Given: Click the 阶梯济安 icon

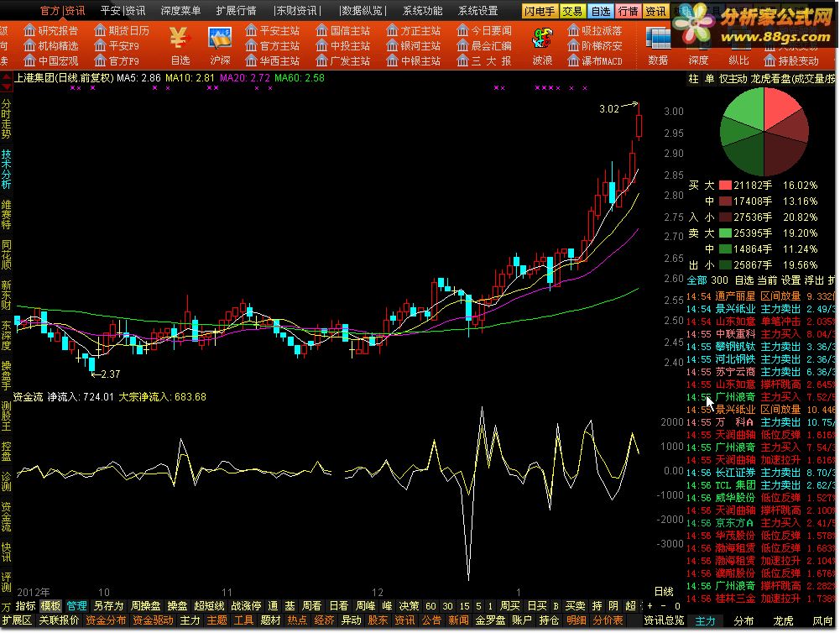Looking at the screenshot, I should point(595,45).
